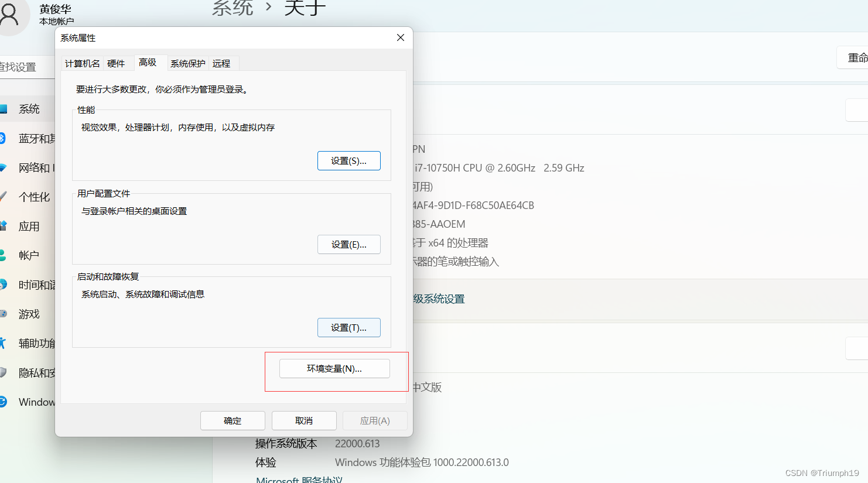Click the 系统 breadcrumb in Settings header

tap(233, 8)
